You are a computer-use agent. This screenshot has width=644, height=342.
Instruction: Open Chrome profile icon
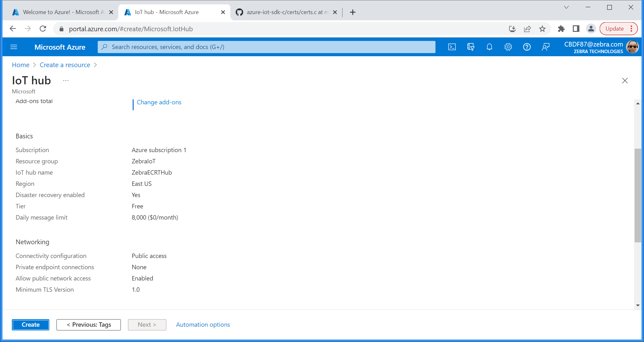coord(591,29)
